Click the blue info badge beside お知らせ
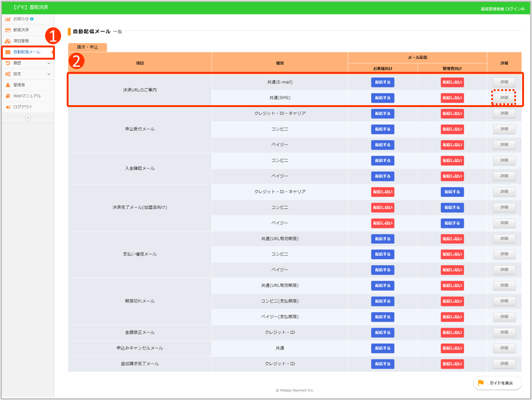This screenshot has width=532, height=400. 32,19
